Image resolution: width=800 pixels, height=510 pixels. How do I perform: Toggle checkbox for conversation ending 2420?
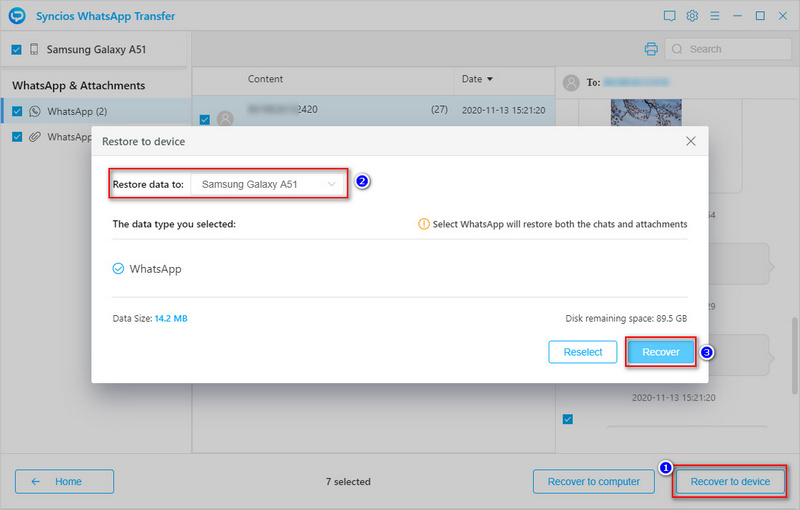point(205,120)
